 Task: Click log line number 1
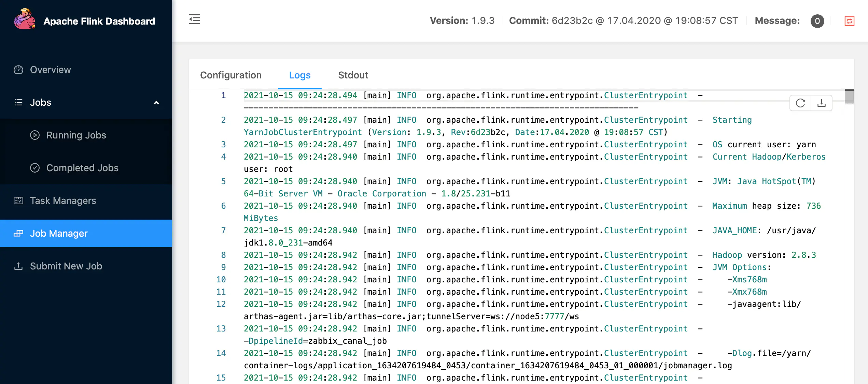223,95
